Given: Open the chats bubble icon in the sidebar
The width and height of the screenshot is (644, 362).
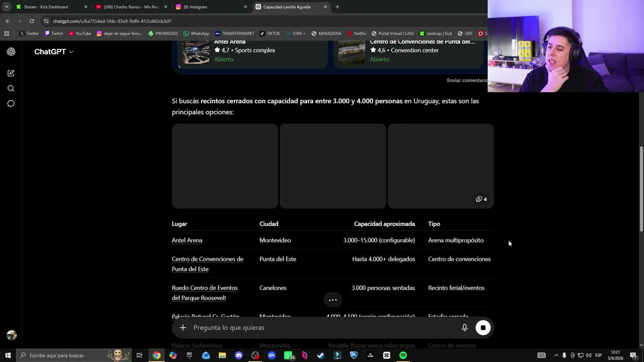Looking at the screenshot, I should (x=11, y=104).
